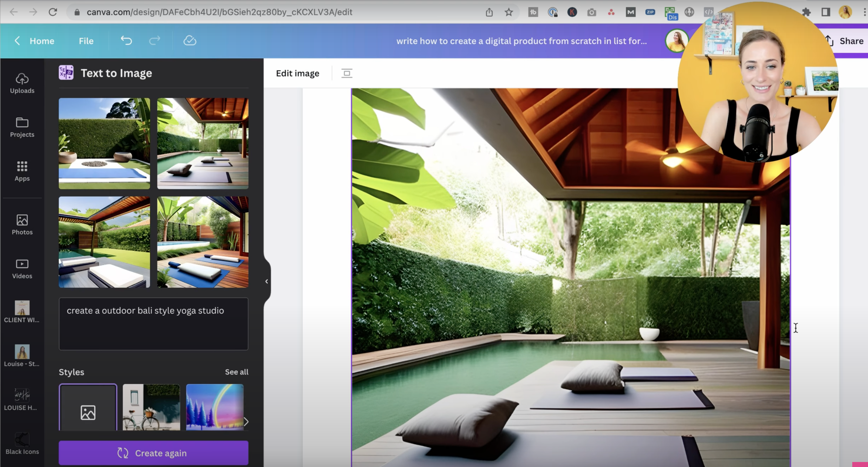Open the Chrome extensions puzzle icon

(806, 12)
